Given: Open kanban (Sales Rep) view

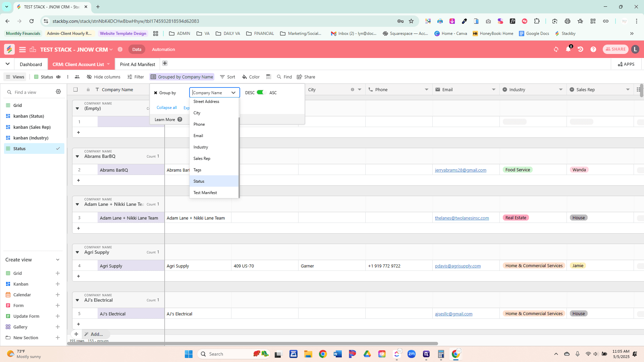Looking at the screenshot, I should point(32,127).
